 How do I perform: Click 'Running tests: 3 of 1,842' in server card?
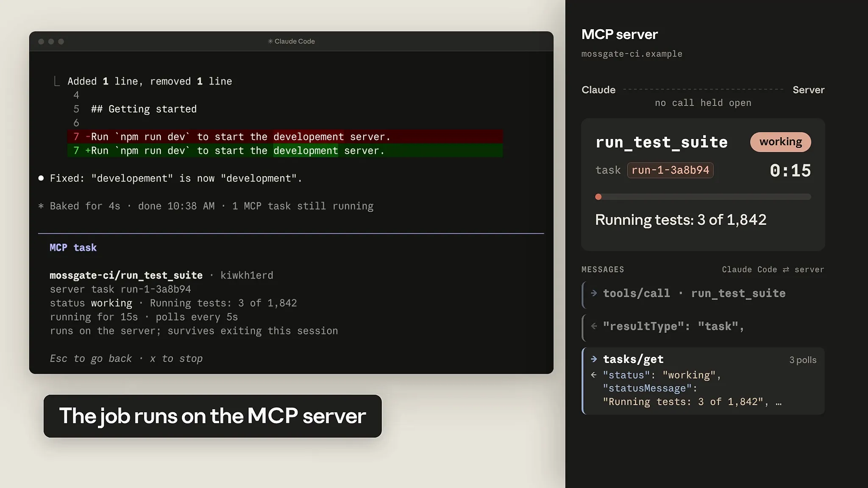tap(681, 220)
